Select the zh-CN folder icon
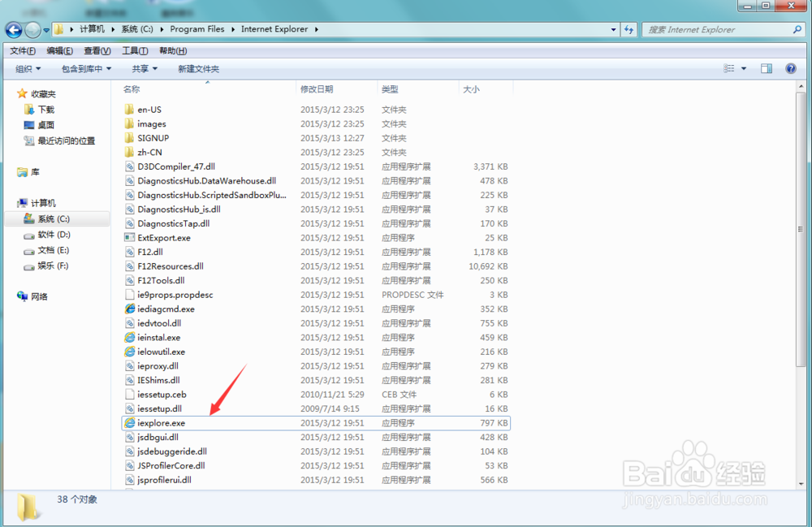 click(x=129, y=152)
